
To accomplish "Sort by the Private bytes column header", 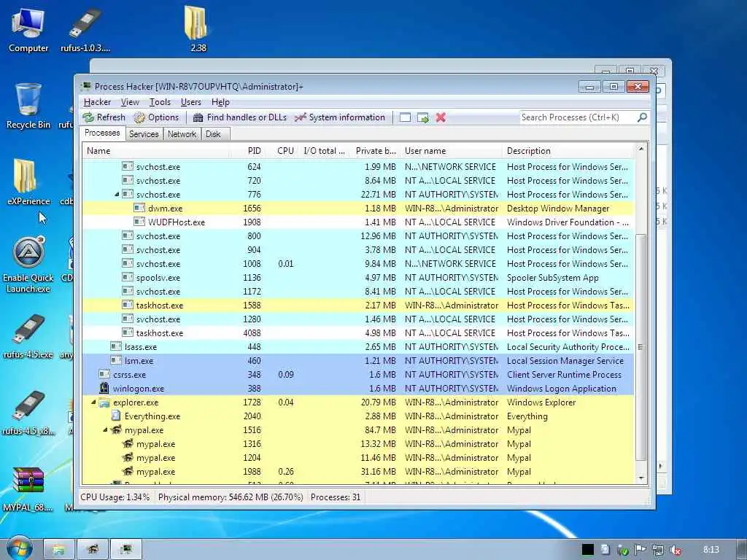I will click(376, 151).
